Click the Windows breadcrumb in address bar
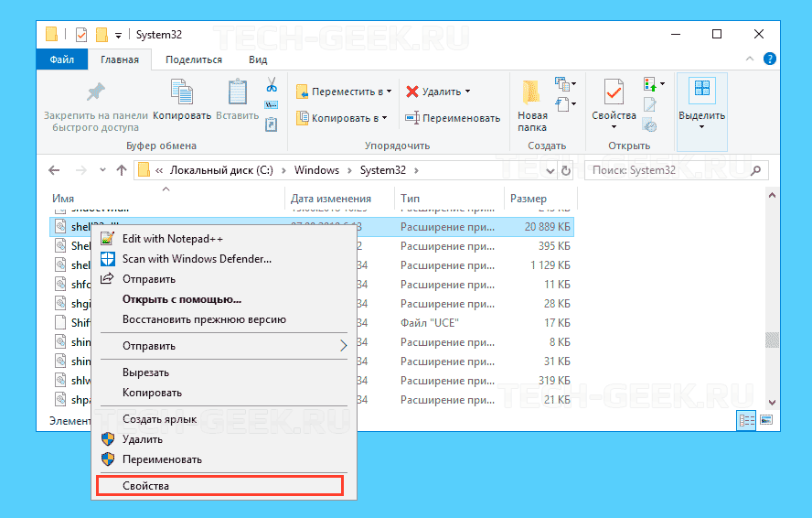 coord(317,170)
